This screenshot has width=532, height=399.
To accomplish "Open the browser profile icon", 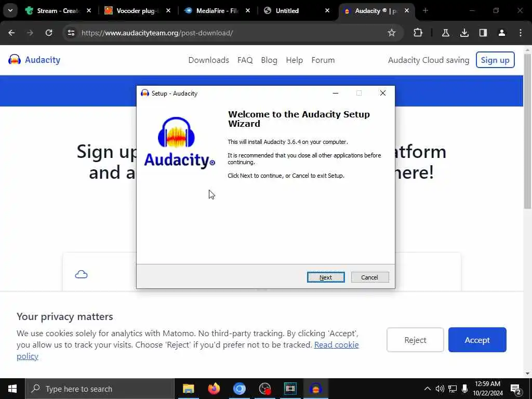I will [x=502, y=33].
